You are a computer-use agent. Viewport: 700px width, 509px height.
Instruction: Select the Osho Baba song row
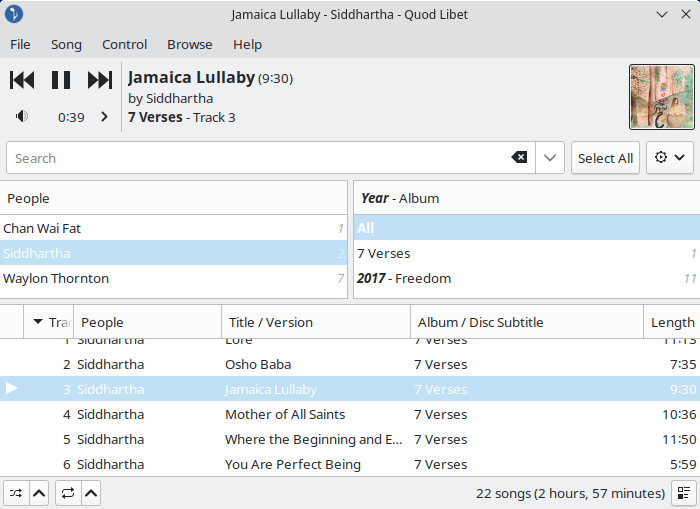(350, 364)
